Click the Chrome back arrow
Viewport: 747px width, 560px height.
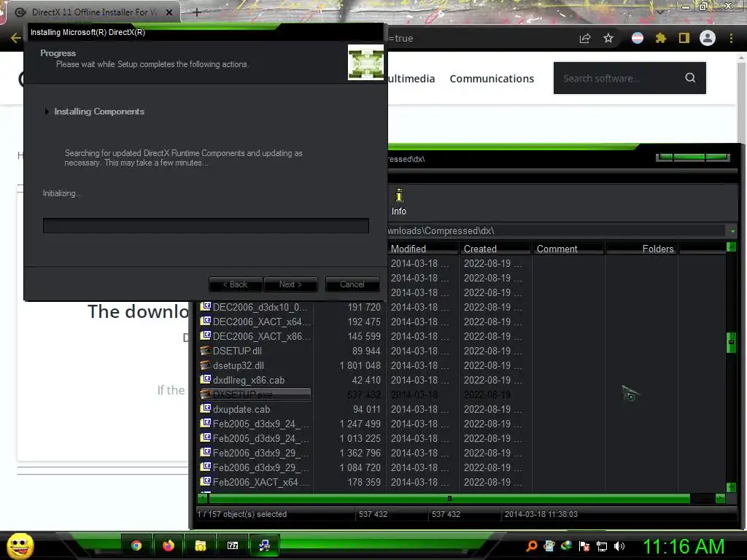[x=16, y=38]
